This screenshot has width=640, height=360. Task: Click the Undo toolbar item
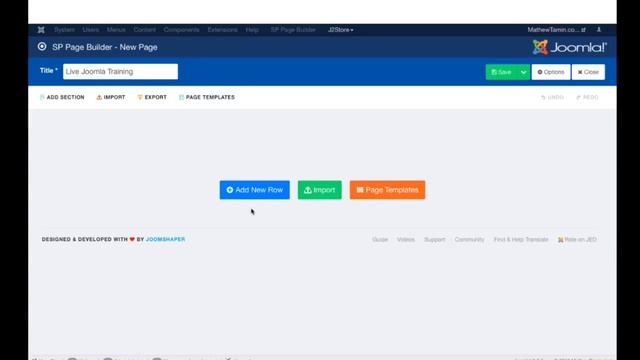pos(552,97)
